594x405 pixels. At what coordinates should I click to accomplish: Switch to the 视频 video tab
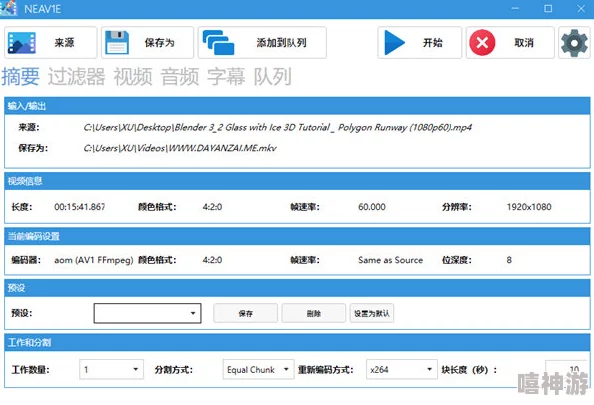(x=133, y=77)
